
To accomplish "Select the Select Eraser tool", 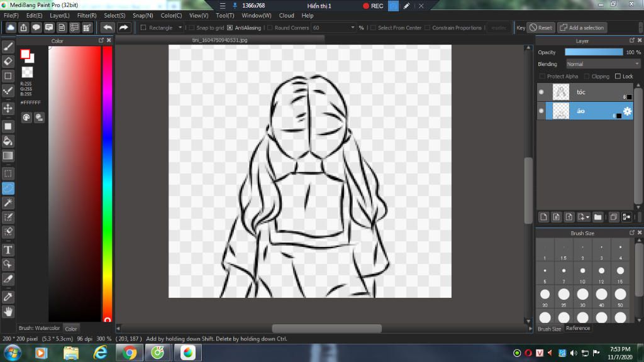I will click(x=8, y=232).
